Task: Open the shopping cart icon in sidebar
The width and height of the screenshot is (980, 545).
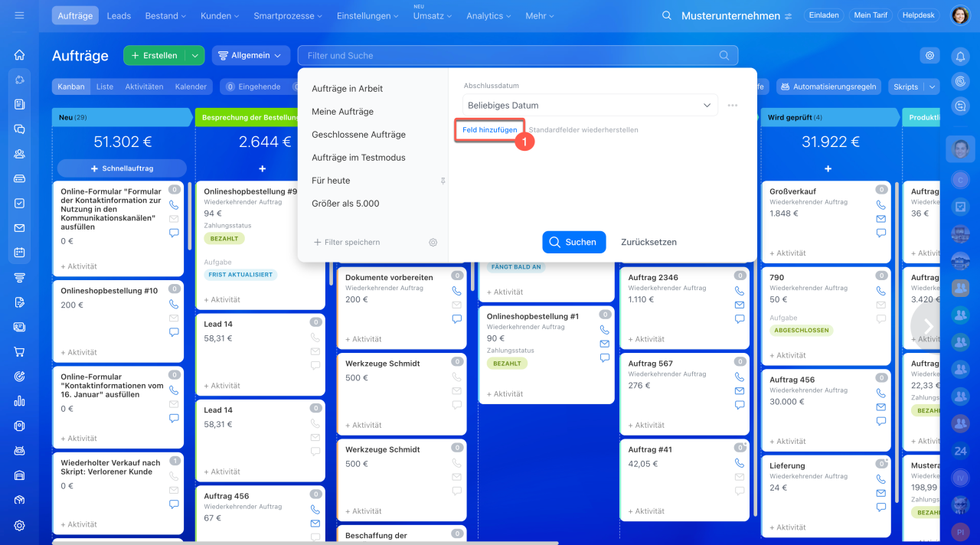Action: pyautogui.click(x=20, y=351)
